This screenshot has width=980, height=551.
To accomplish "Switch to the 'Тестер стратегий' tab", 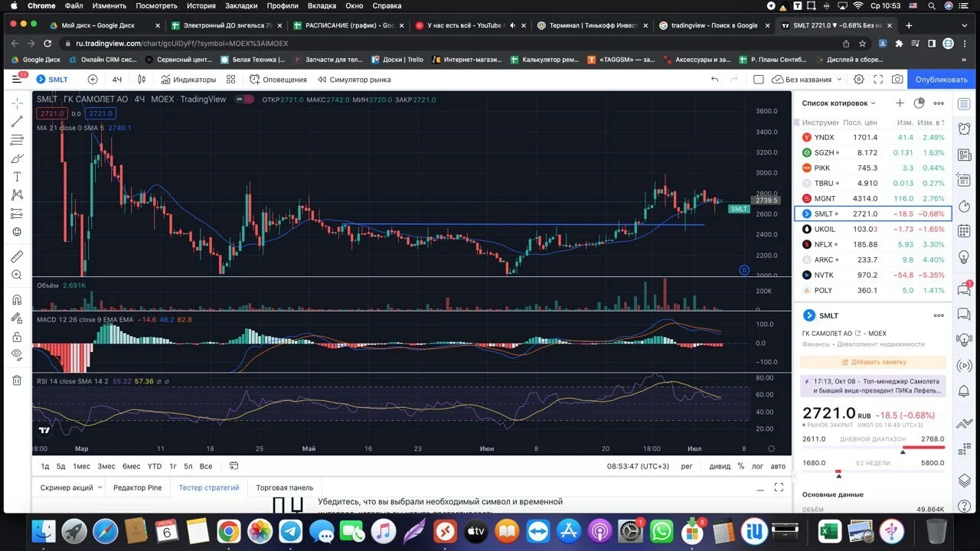I will coord(209,487).
